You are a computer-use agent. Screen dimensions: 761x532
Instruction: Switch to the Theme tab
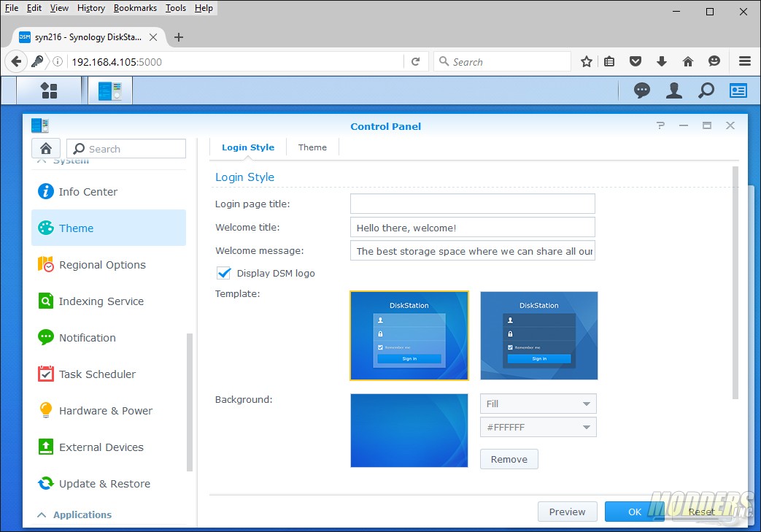pyautogui.click(x=312, y=147)
